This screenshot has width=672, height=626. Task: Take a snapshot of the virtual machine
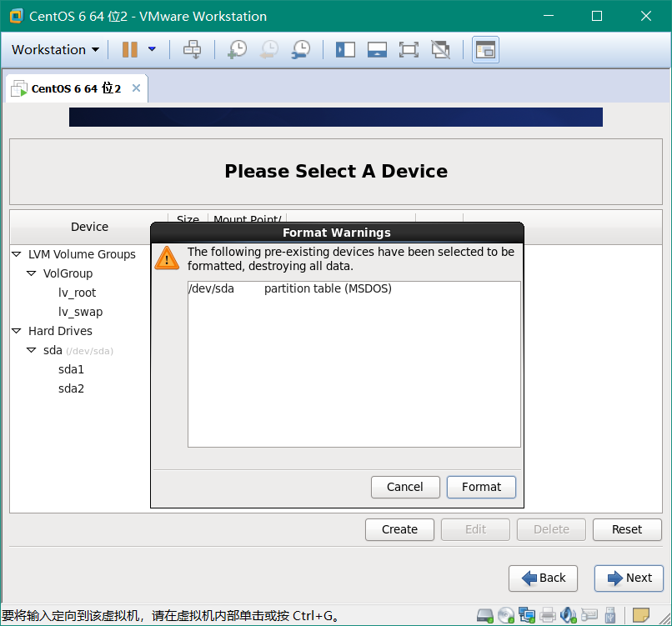point(237,50)
